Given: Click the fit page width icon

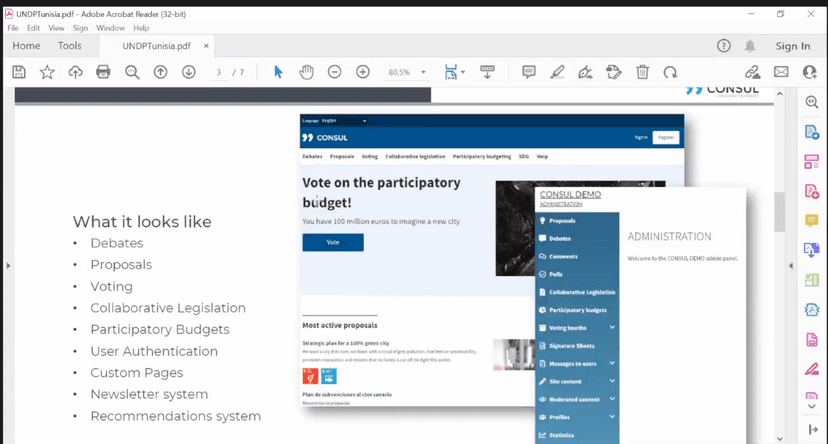Looking at the screenshot, I should pyautogui.click(x=450, y=72).
